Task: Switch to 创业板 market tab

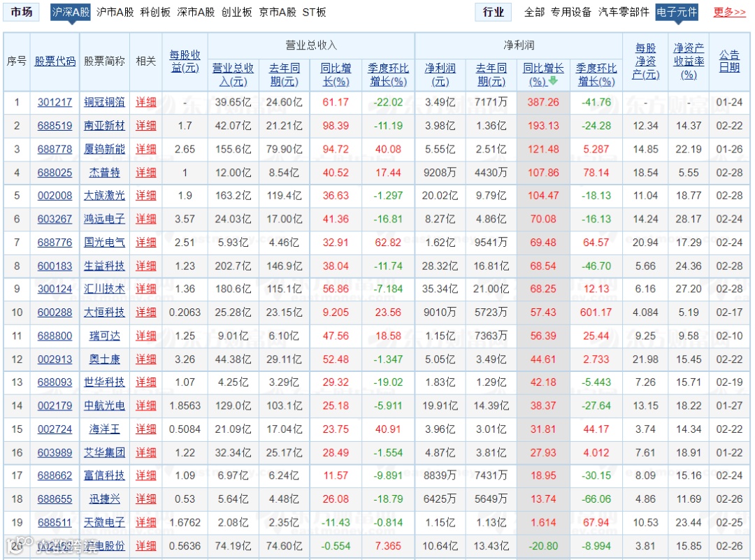Action: tap(236, 12)
